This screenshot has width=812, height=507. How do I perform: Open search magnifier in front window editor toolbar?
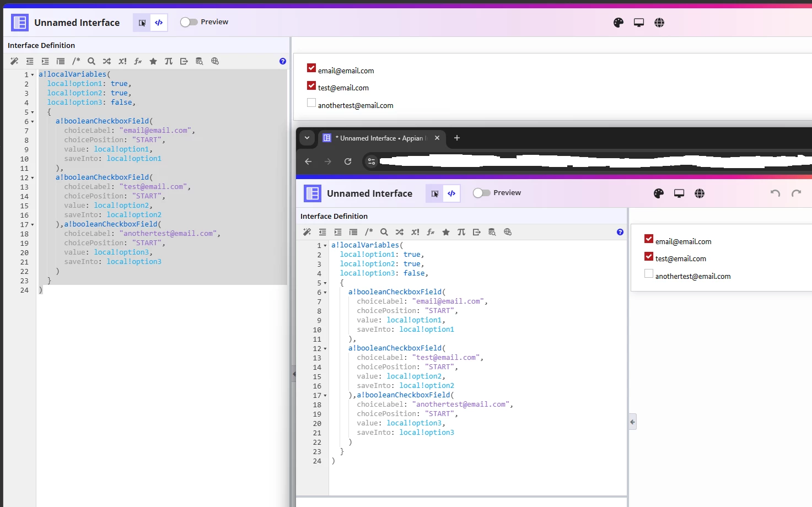pos(384,232)
